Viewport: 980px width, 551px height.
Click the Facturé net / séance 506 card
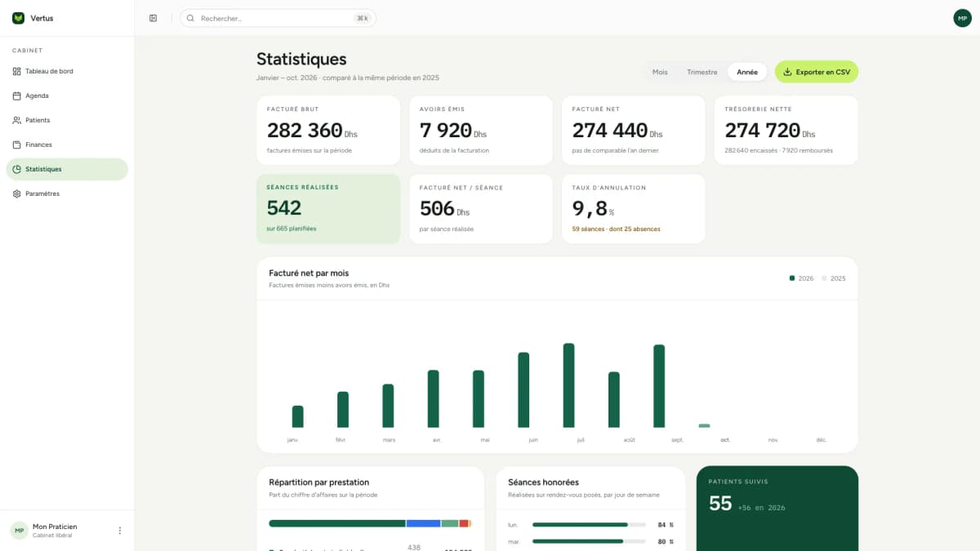(x=481, y=209)
